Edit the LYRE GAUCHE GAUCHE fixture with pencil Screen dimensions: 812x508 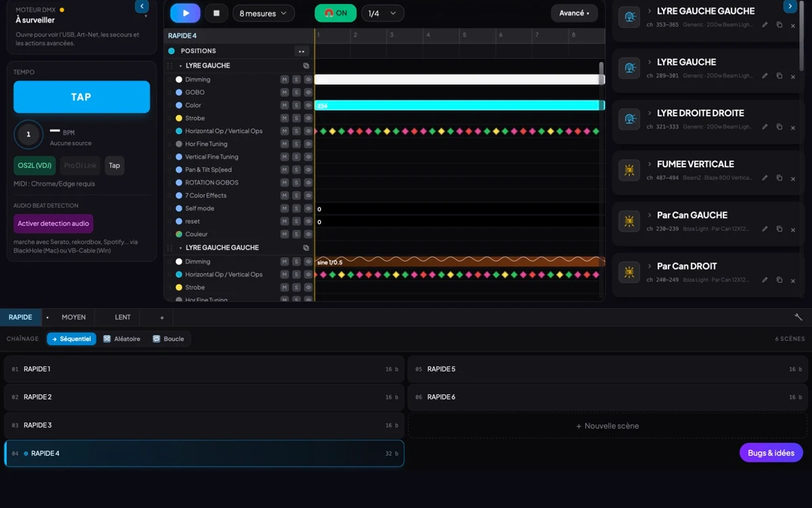[765, 25]
